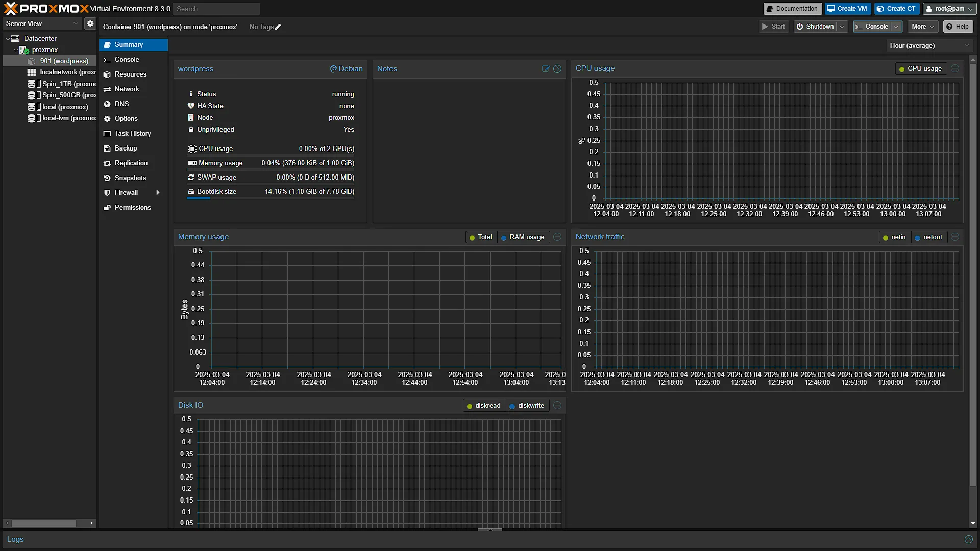Collapse the Datacenter tree node
This screenshot has width=980, height=551.
[x=8, y=39]
